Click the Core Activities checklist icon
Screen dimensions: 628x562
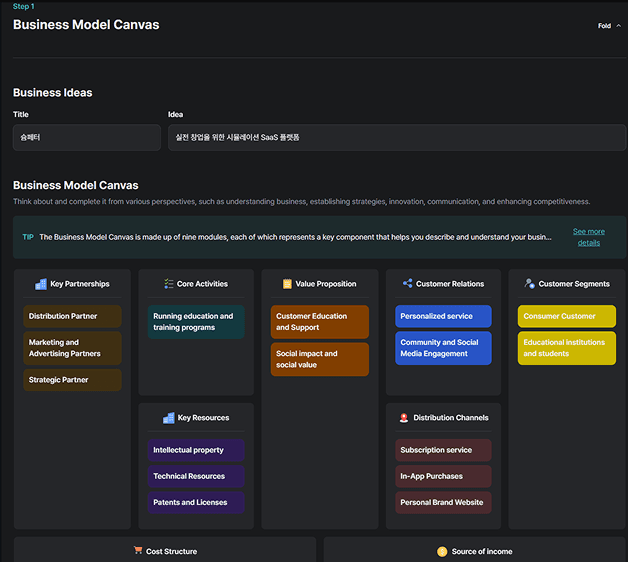[169, 284]
